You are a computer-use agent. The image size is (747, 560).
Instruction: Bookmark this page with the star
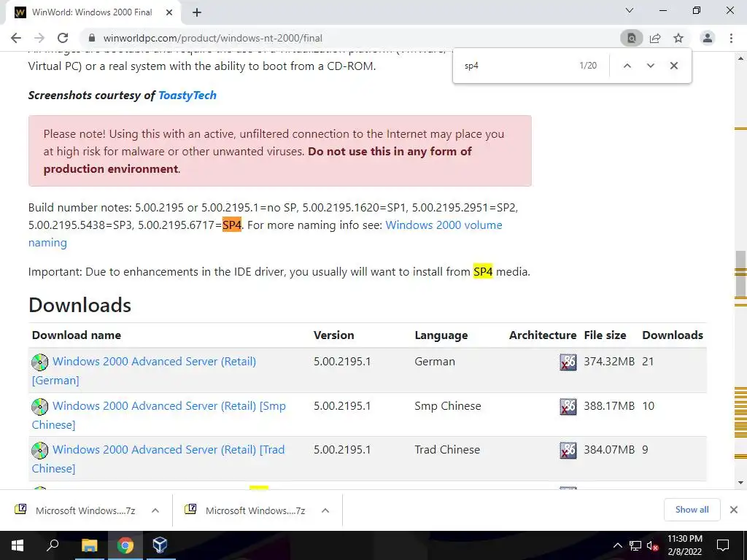[678, 38]
